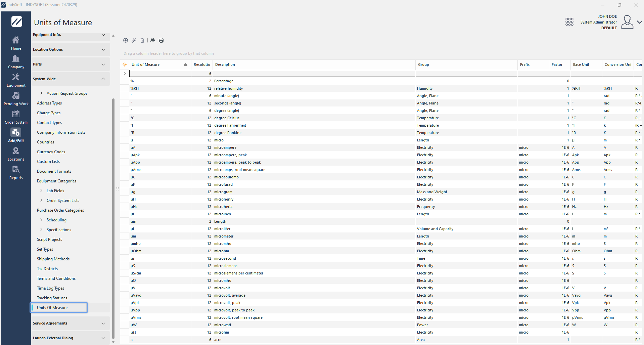
Task: Open Currency Codes list
Action: pos(51,152)
